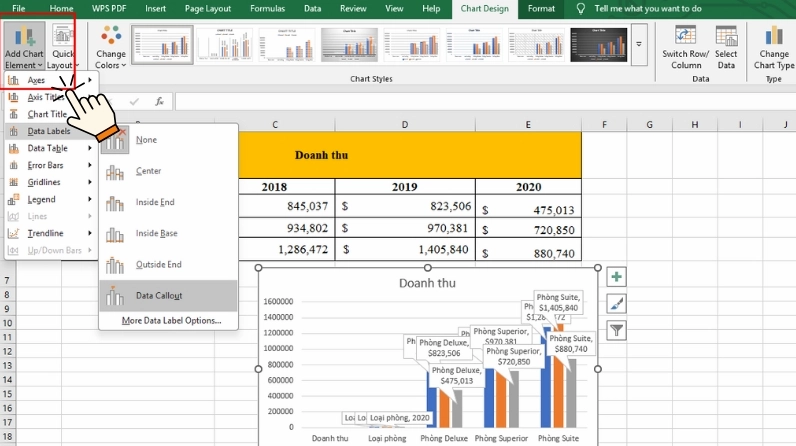Image resolution: width=796 pixels, height=446 pixels.
Task: Switch to the View tab
Action: [x=394, y=9]
